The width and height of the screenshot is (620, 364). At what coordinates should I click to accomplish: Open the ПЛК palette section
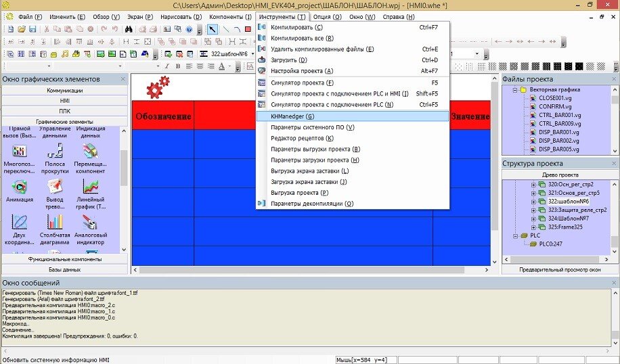[65, 111]
